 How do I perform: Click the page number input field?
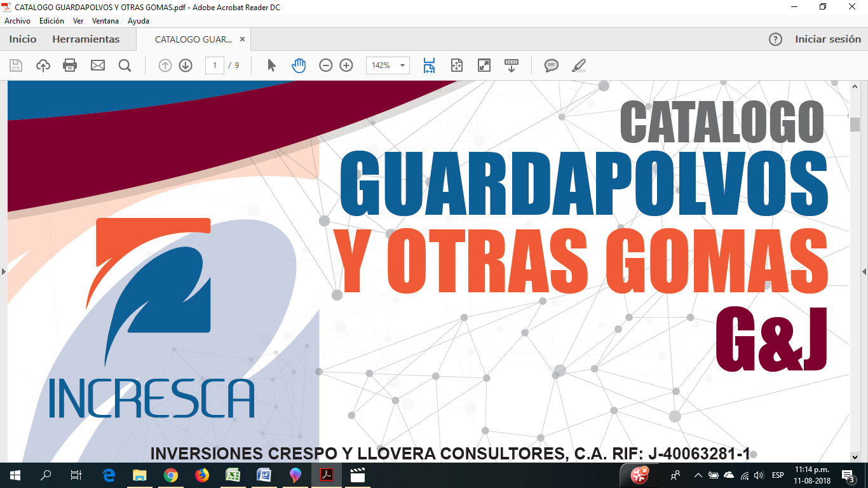pyautogui.click(x=215, y=65)
